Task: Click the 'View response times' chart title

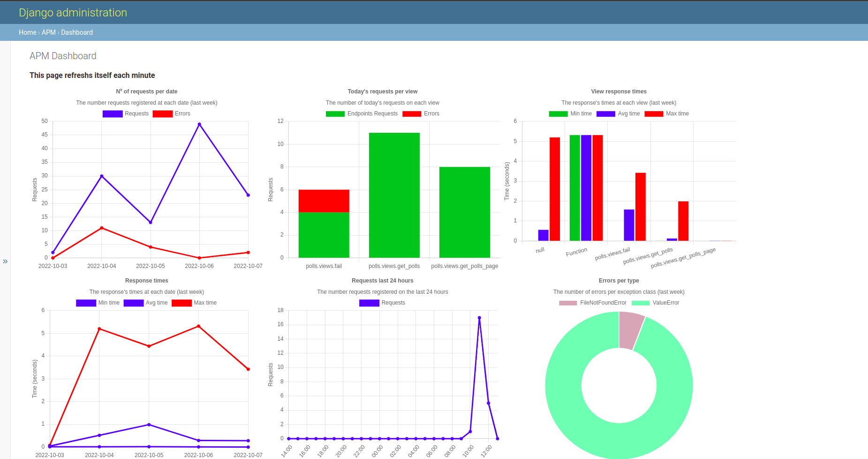Action: tap(619, 92)
